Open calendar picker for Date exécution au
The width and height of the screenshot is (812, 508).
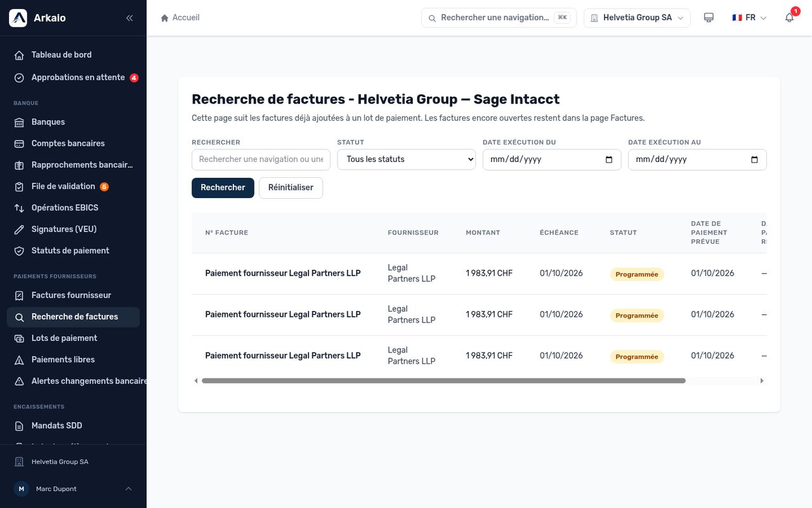click(754, 159)
